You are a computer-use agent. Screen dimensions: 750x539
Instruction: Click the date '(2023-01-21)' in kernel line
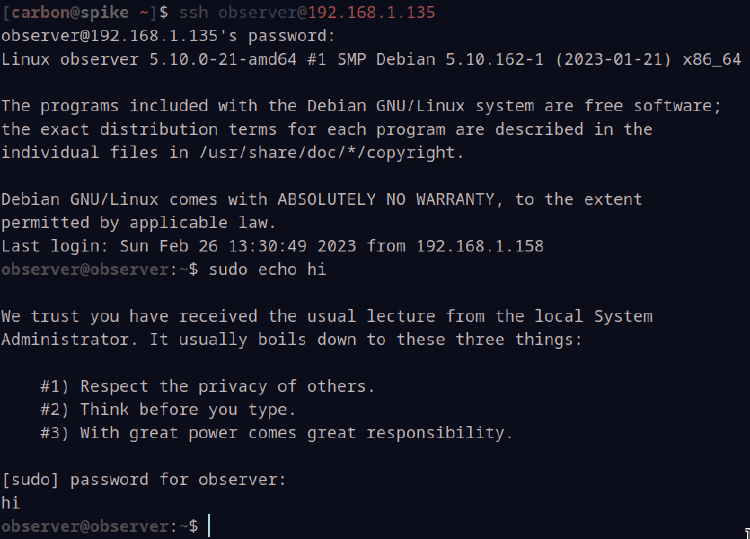point(613,59)
